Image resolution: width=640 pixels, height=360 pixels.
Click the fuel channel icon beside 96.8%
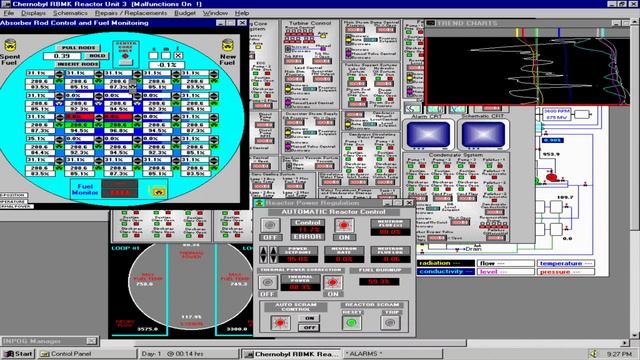138,125
